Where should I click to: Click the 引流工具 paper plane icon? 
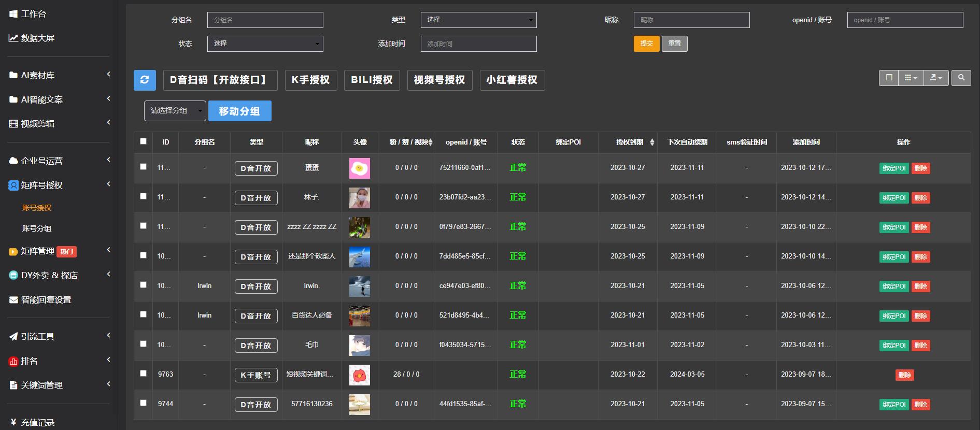[13, 337]
